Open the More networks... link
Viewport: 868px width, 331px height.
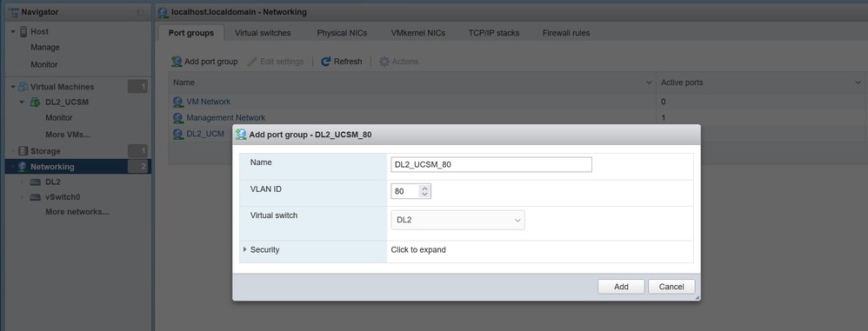[77, 212]
